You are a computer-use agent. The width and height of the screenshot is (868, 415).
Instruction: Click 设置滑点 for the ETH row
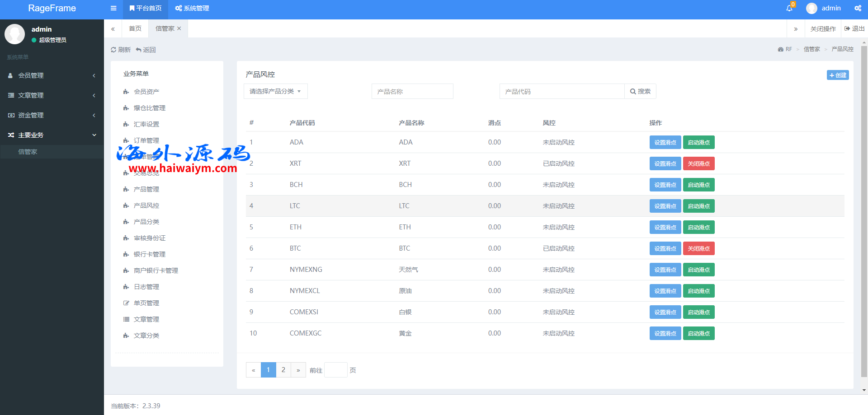coord(665,227)
